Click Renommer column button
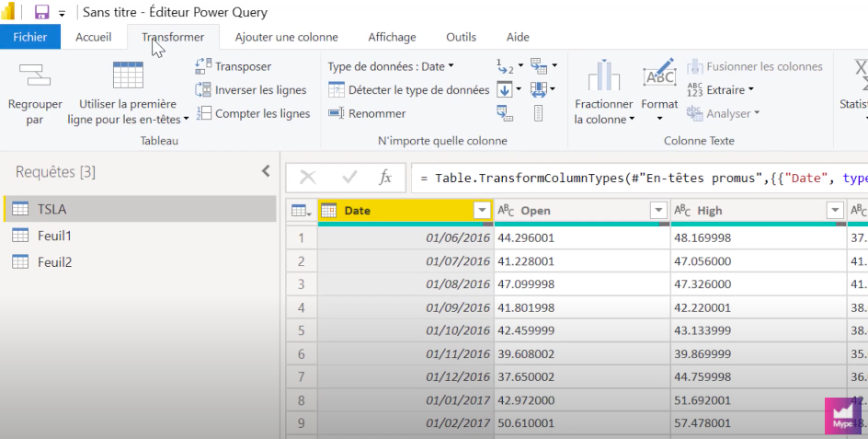 click(367, 113)
